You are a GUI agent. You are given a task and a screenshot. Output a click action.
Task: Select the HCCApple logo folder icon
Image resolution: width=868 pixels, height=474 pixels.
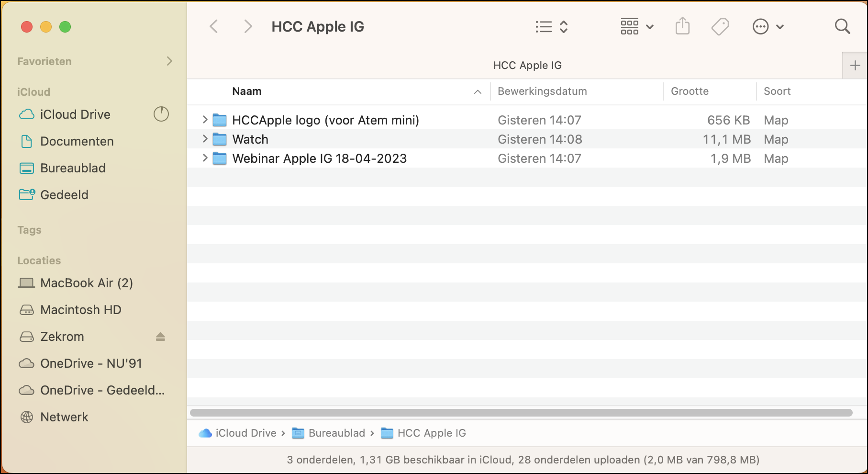coord(220,120)
